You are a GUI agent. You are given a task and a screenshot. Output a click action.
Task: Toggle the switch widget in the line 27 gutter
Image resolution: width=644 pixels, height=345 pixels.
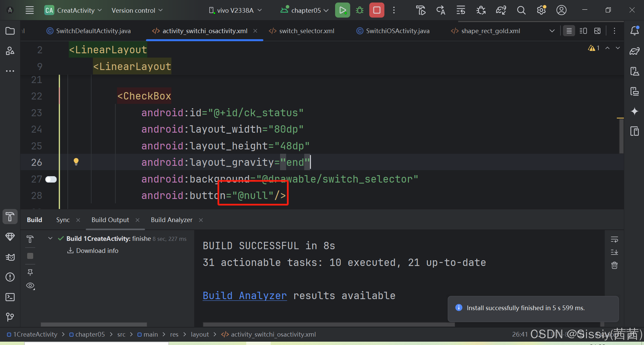(x=51, y=179)
